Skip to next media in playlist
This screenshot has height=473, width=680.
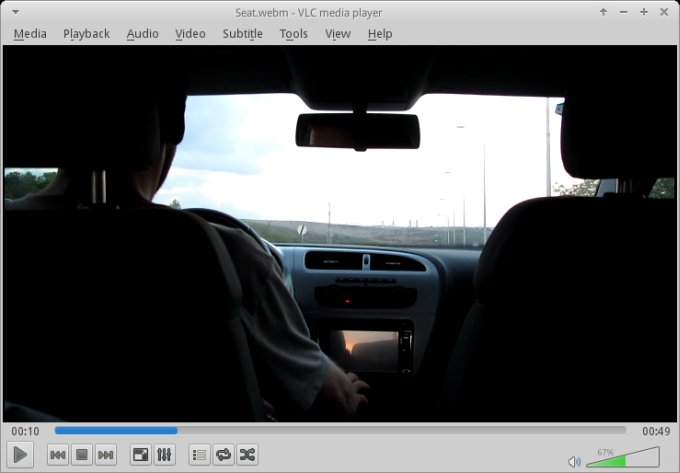click(x=105, y=455)
